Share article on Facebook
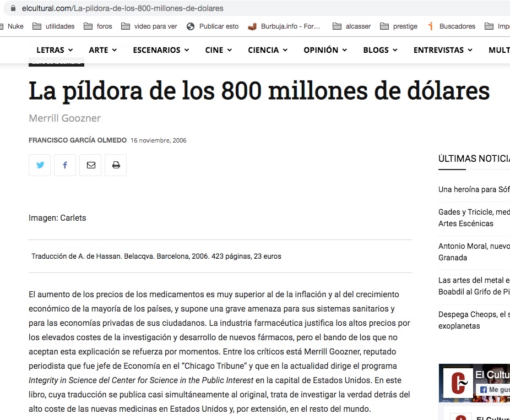 tap(65, 165)
